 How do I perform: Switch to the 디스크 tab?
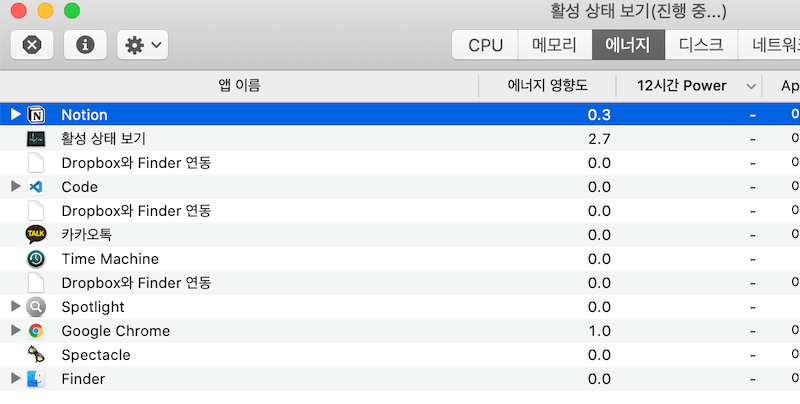[x=701, y=45]
